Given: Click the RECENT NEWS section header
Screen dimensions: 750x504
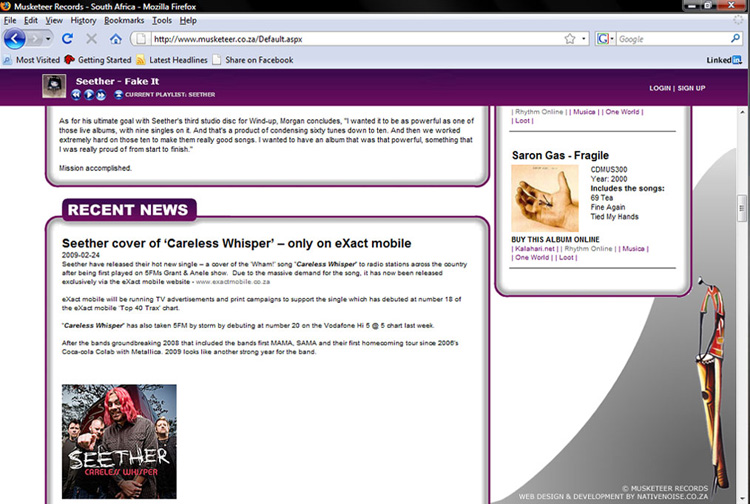Looking at the screenshot, I should 128,210.
